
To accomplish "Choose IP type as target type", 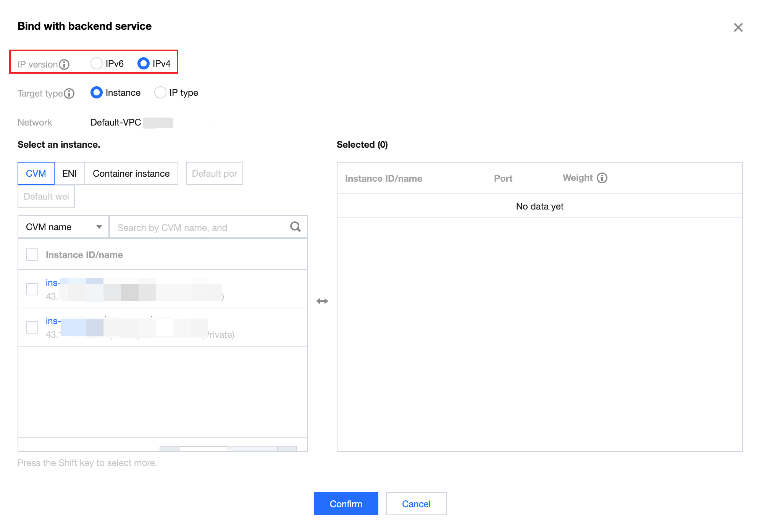I will (x=160, y=93).
